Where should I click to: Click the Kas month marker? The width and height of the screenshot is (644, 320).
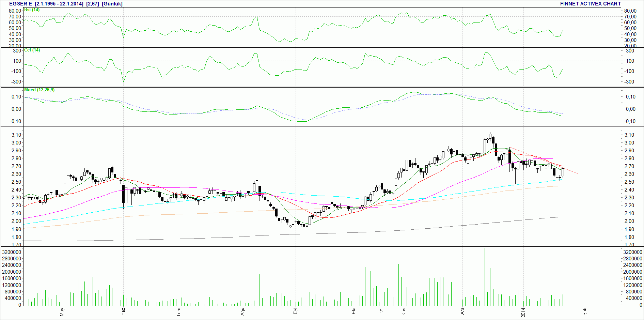404,312
